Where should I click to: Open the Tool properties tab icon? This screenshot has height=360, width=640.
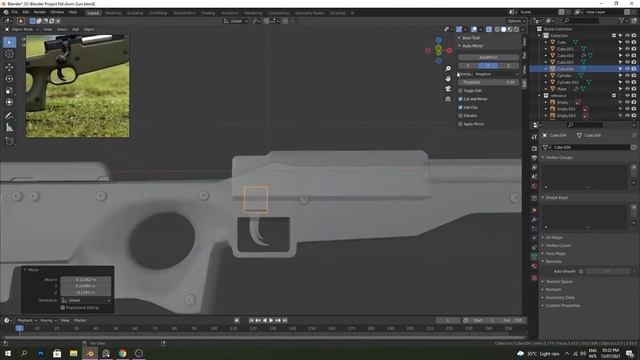click(534, 137)
